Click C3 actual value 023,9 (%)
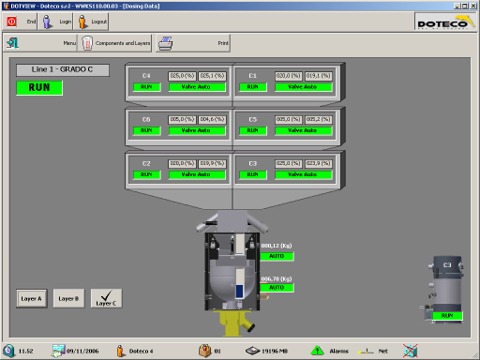This screenshot has width=480, height=360. (x=318, y=164)
